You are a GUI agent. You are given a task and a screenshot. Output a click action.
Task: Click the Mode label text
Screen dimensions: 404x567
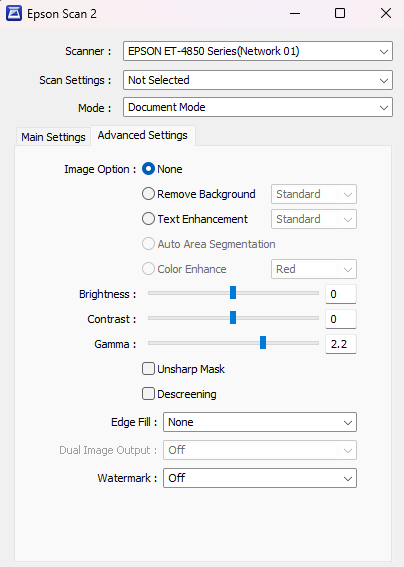94,108
